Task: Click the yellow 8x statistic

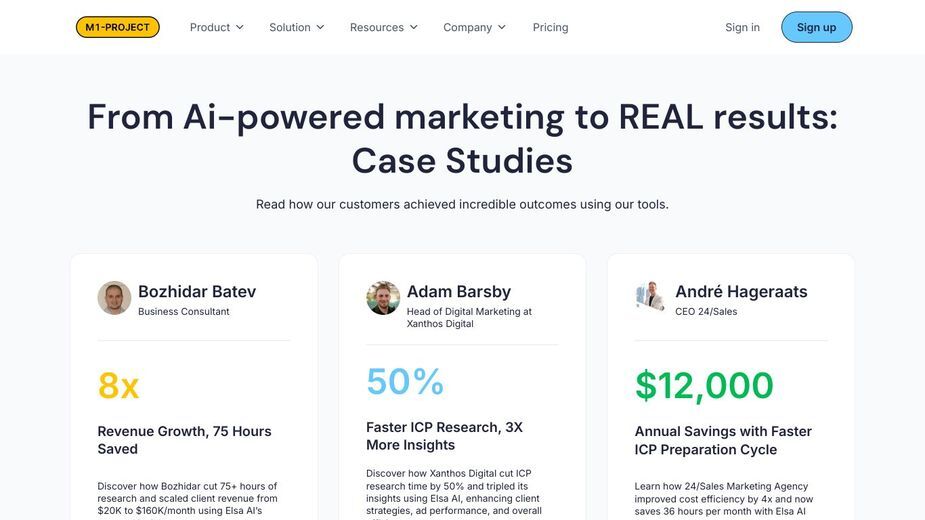Action: pos(119,385)
